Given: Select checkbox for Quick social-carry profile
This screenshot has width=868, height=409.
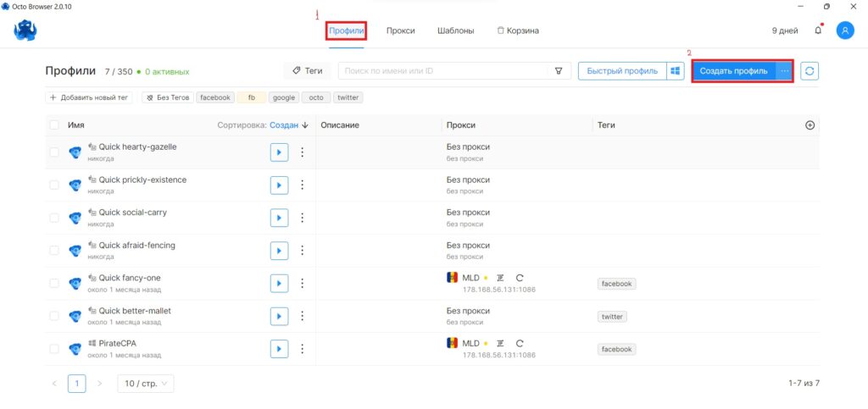Looking at the screenshot, I should click(x=54, y=218).
